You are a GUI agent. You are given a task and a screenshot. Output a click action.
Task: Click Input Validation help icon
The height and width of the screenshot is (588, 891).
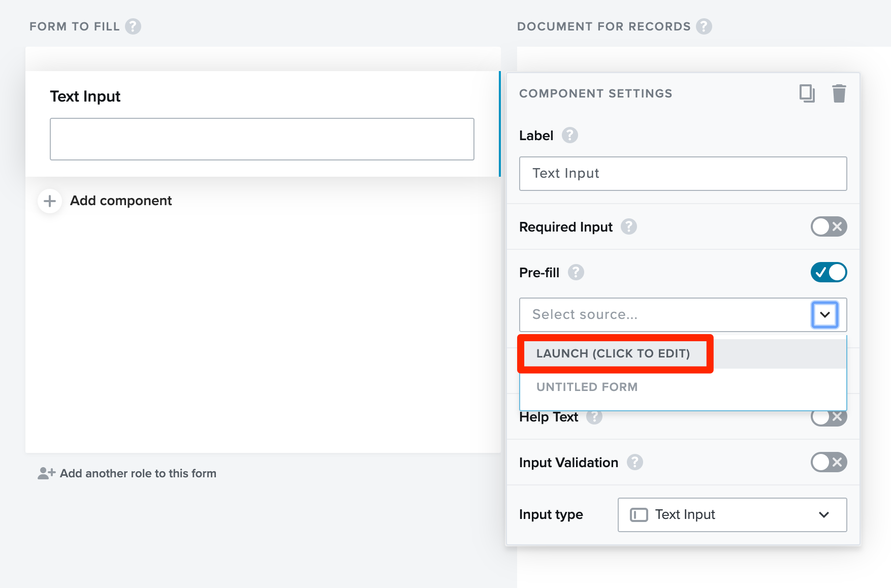(634, 463)
